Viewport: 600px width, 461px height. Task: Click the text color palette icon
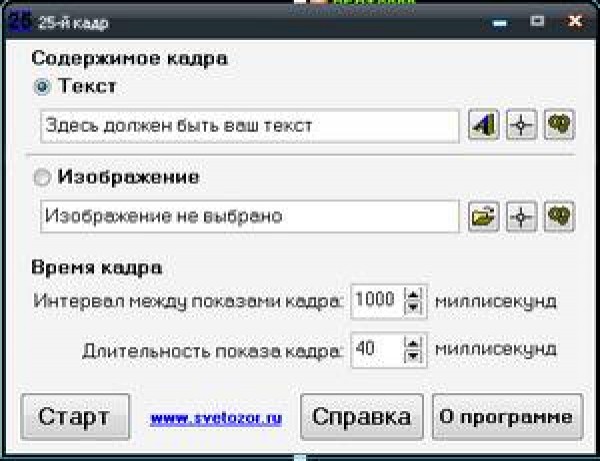pyautogui.click(x=559, y=125)
